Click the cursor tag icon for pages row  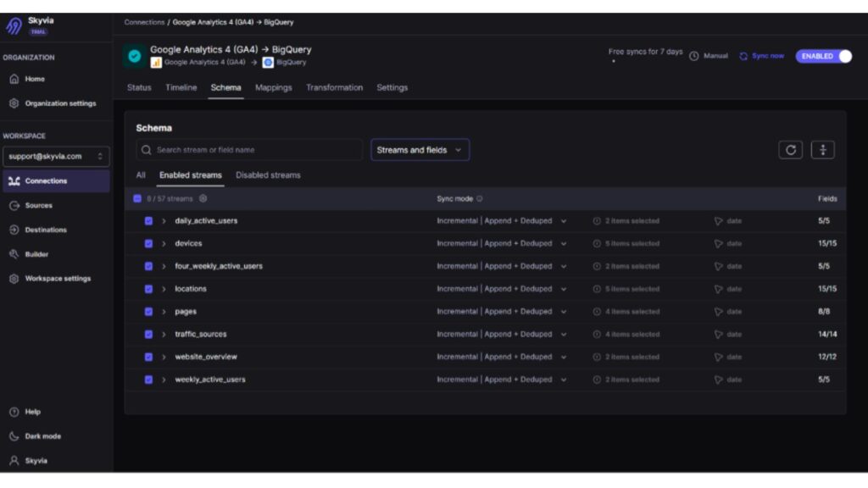[719, 312]
